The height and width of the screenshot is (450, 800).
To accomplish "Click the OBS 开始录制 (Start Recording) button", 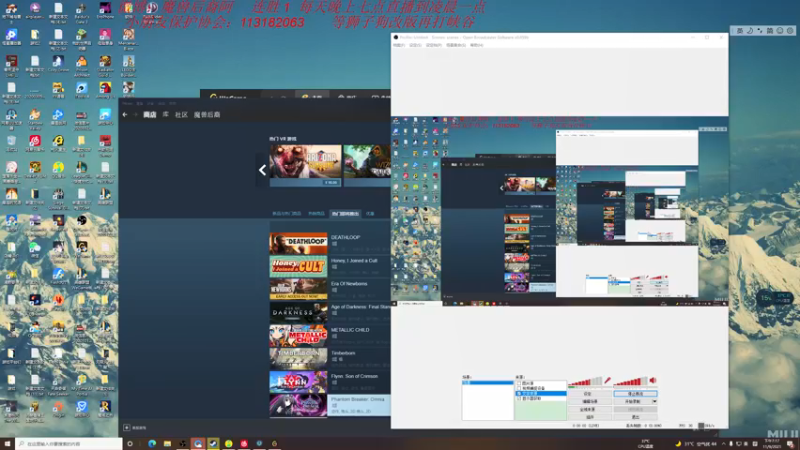I will (633, 402).
